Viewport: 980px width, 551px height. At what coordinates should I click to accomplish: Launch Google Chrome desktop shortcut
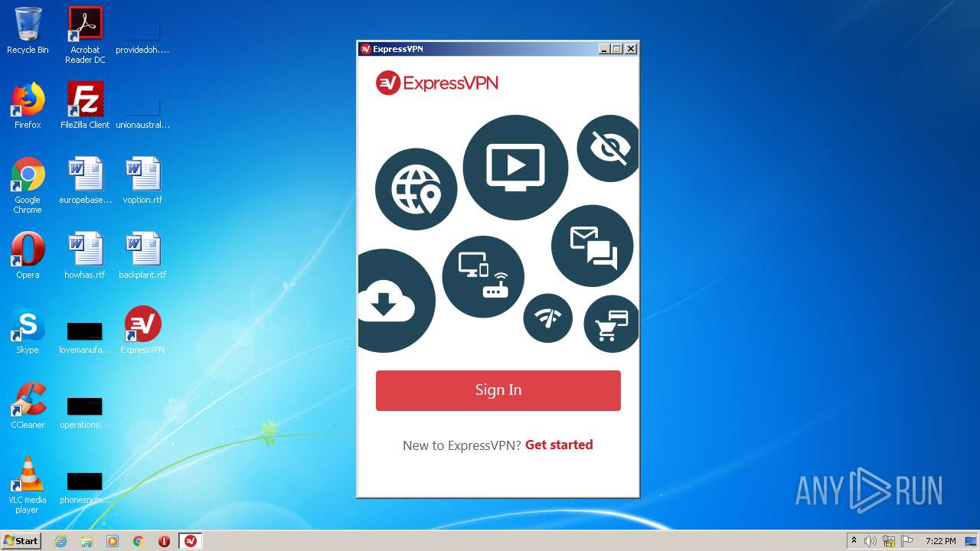[28, 185]
